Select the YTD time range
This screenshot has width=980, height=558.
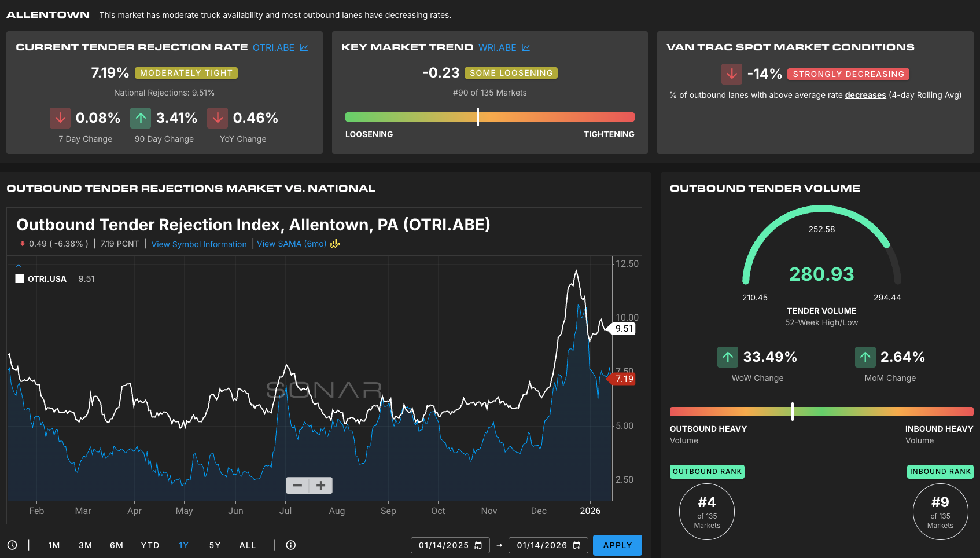pos(150,545)
